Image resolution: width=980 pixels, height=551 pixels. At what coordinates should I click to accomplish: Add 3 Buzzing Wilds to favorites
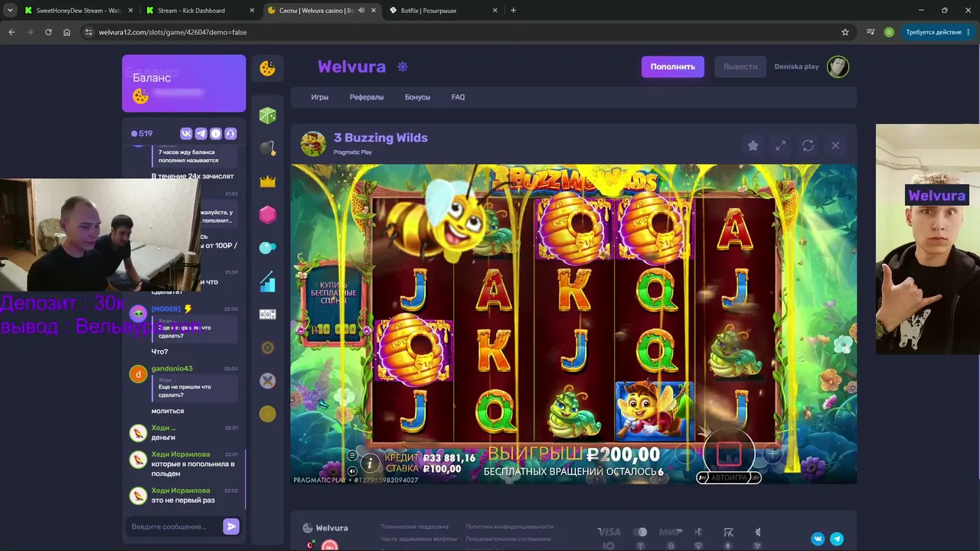753,145
